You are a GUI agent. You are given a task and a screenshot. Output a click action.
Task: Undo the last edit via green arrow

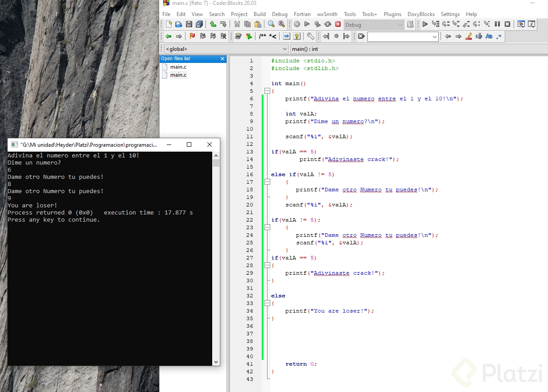tap(213, 25)
